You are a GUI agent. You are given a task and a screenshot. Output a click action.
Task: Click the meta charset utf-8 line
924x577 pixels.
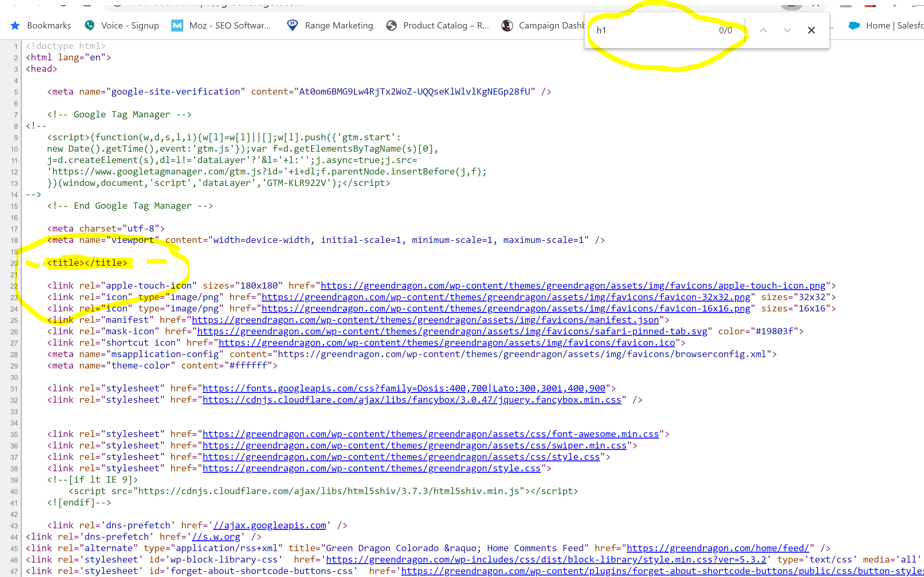pos(106,228)
